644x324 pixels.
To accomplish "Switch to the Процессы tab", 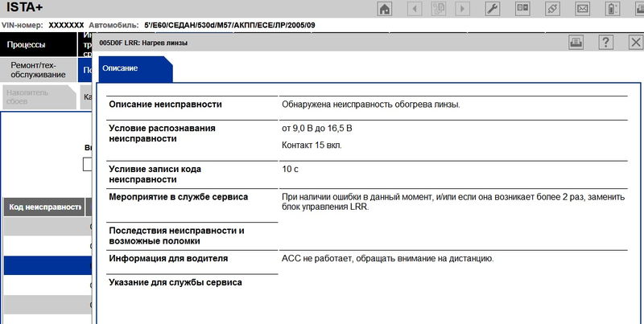I will click(x=39, y=44).
